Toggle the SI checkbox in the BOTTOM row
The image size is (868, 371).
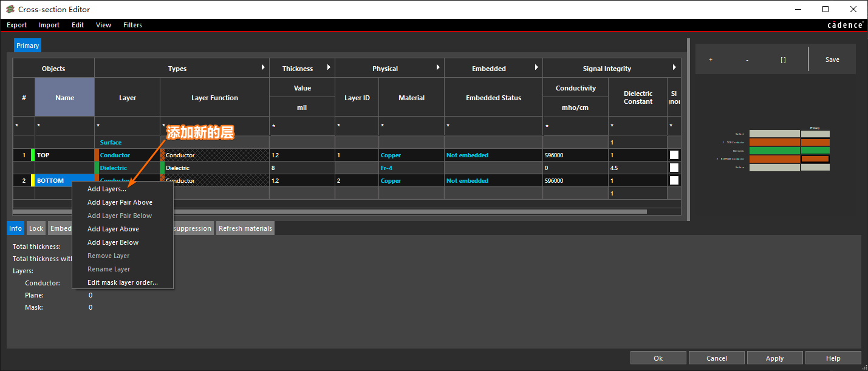[674, 180]
